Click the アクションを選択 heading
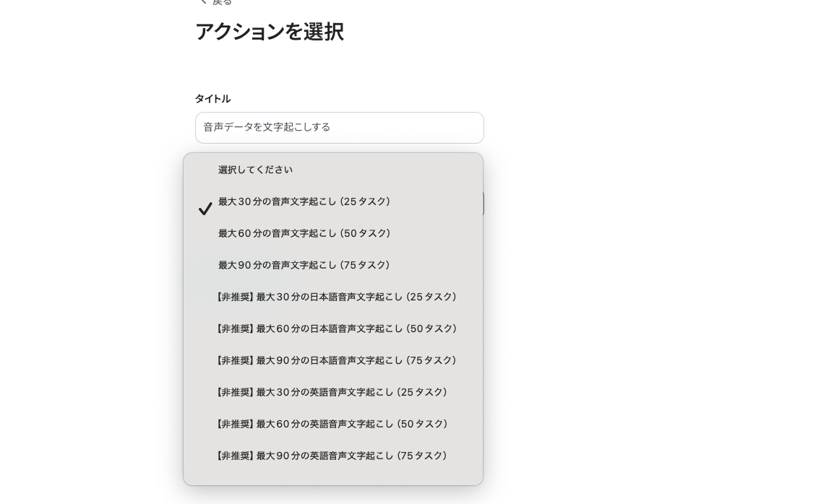The width and height of the screenshot is (821, 504). click(270, 32)
